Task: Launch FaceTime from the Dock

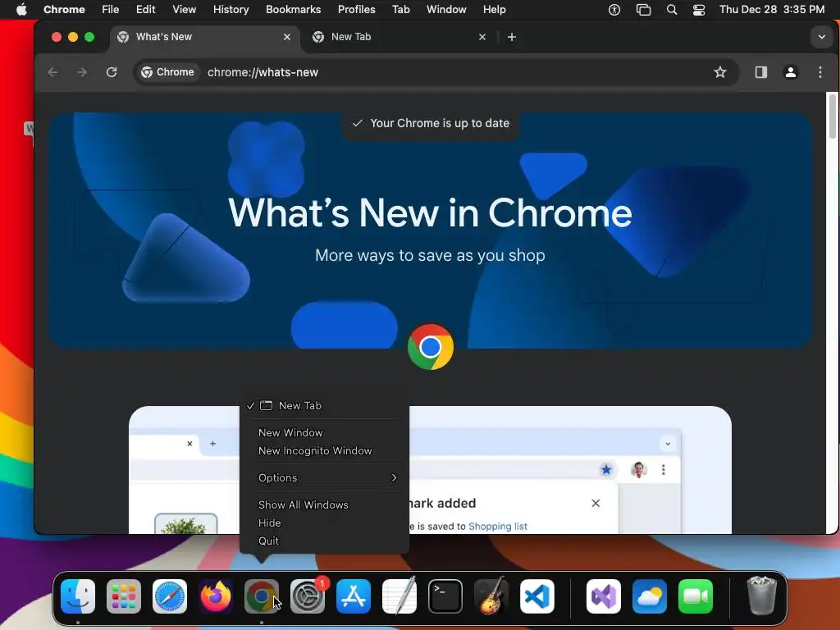Action: coord(696,596)
